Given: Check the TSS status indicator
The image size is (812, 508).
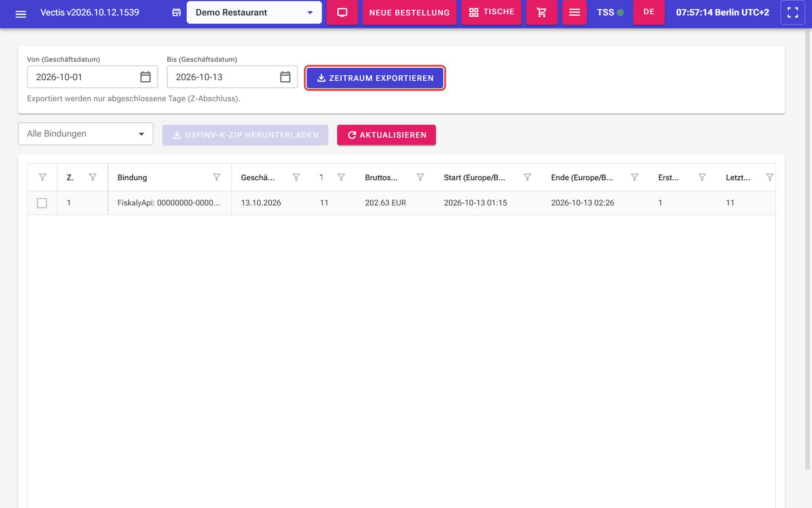Looking at the screenshot, I should pyautogui.click(x=610, y=12).
